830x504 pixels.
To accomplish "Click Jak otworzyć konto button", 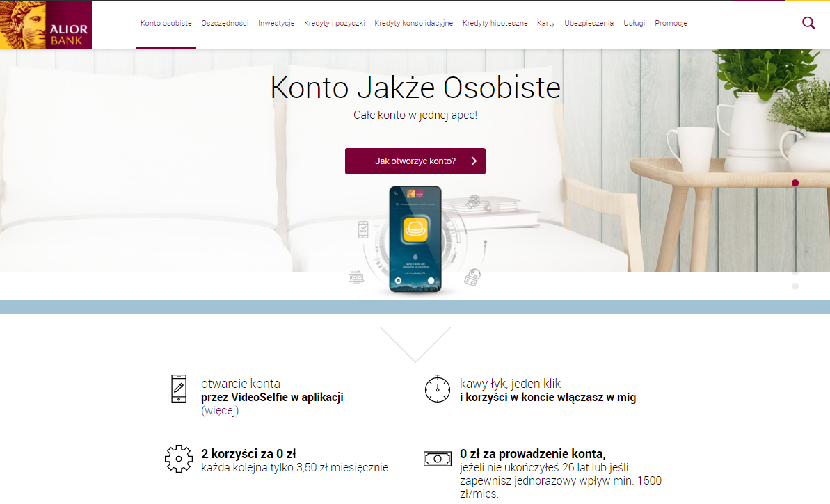I will click(415, 161).
